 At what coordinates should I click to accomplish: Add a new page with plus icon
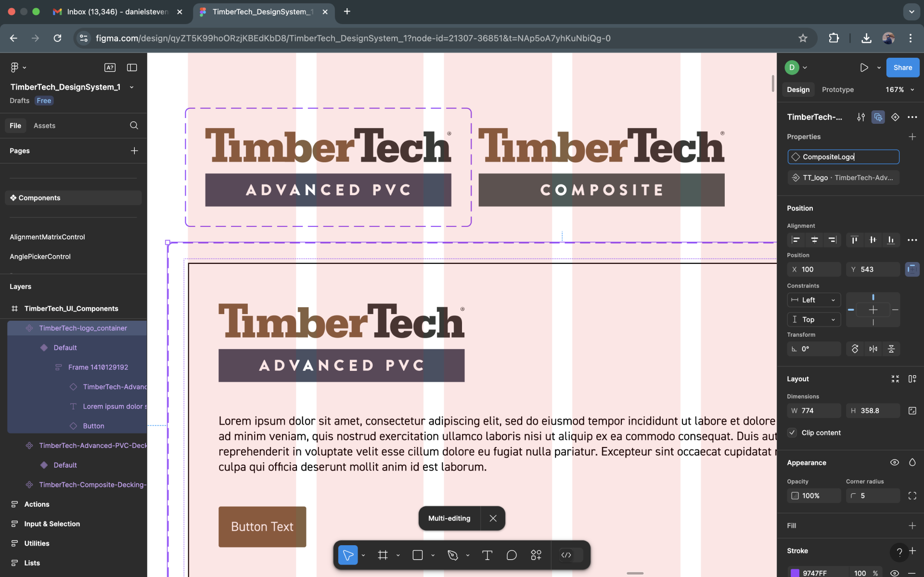pos(134,151)
